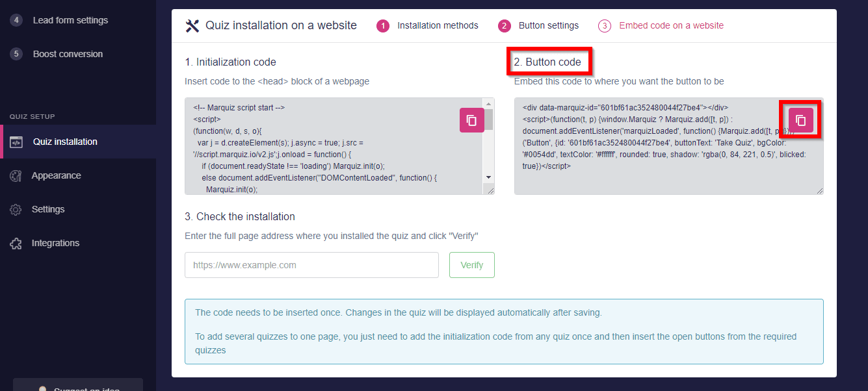Click the initialization code scrollbar down arrow
The image size is (868, 391).
[488, 177]
